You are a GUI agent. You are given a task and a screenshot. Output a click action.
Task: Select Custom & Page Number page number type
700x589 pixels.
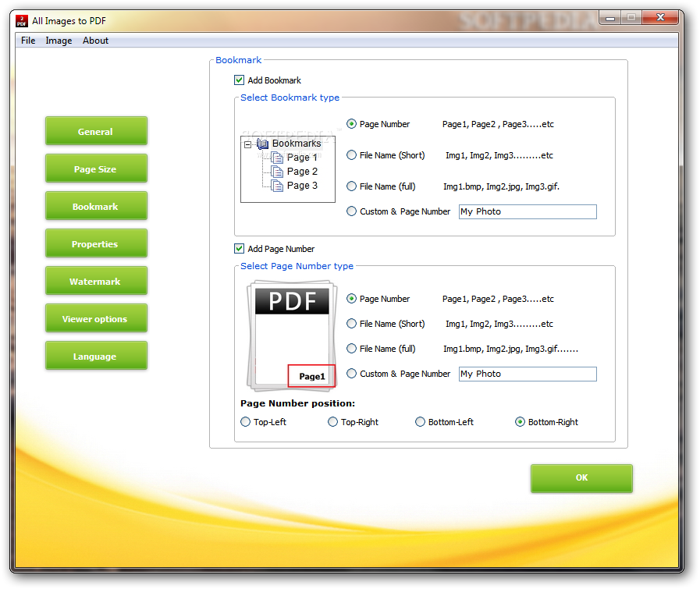(x=352, y=374)
